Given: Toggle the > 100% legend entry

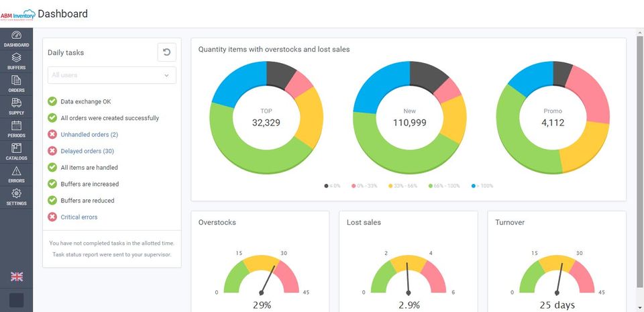Looking at the screenshot, I should tap(482, 186).
